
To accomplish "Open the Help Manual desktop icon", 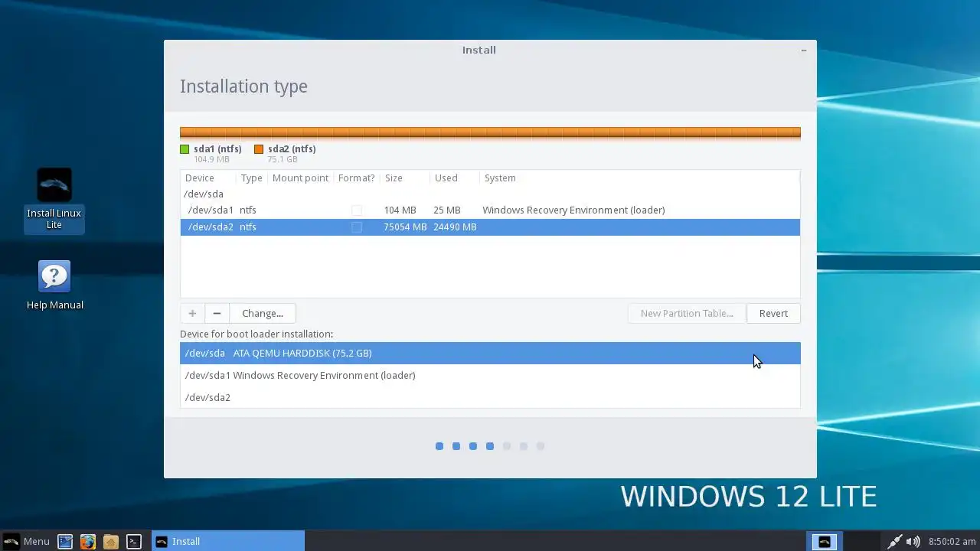I will pos(54,285).
